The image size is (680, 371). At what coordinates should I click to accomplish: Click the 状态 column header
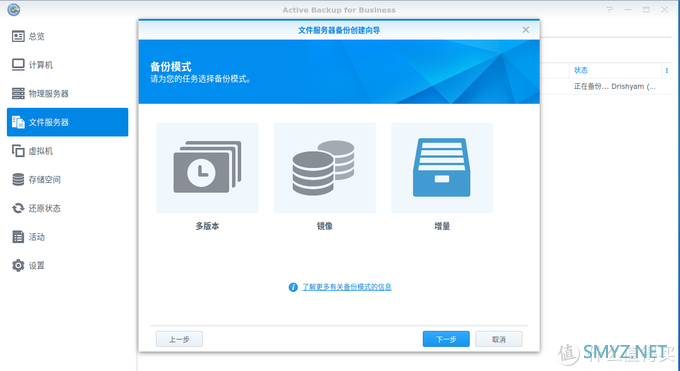(581, 70)
